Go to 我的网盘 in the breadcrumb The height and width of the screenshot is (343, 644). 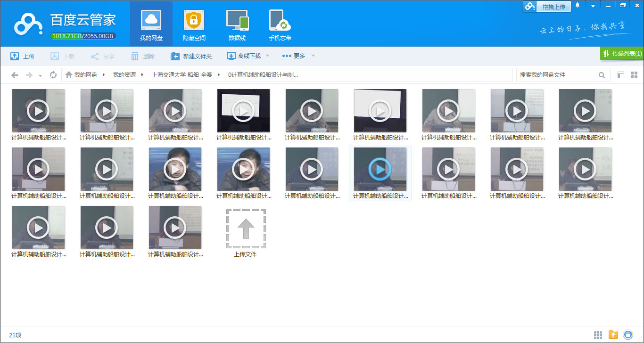(86, 75)
